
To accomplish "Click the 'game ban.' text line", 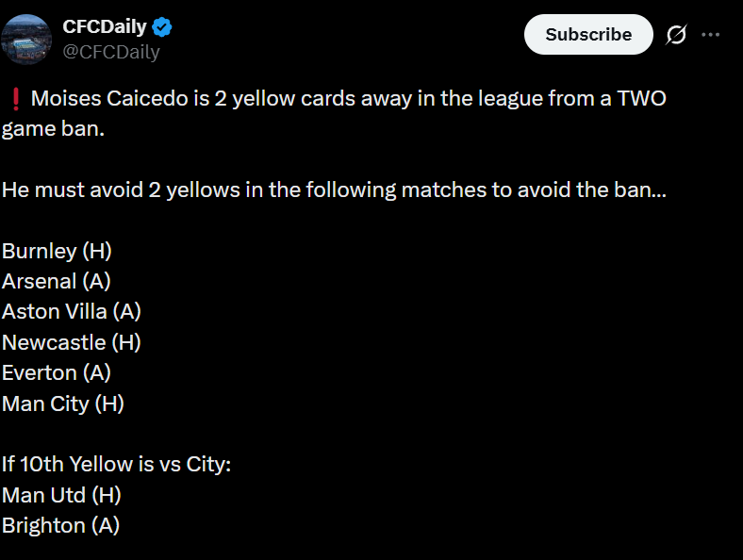I will coord(53,128).
